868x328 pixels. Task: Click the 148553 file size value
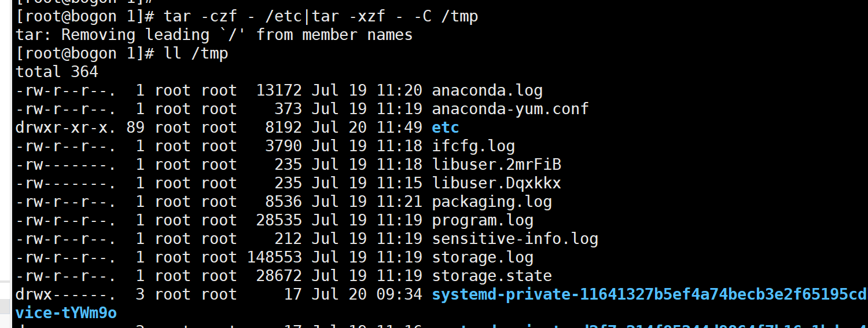tap(274, 257)
